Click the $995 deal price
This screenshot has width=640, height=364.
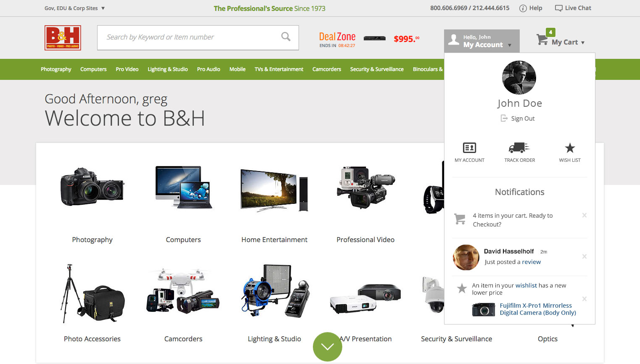[x=407, y=39]
